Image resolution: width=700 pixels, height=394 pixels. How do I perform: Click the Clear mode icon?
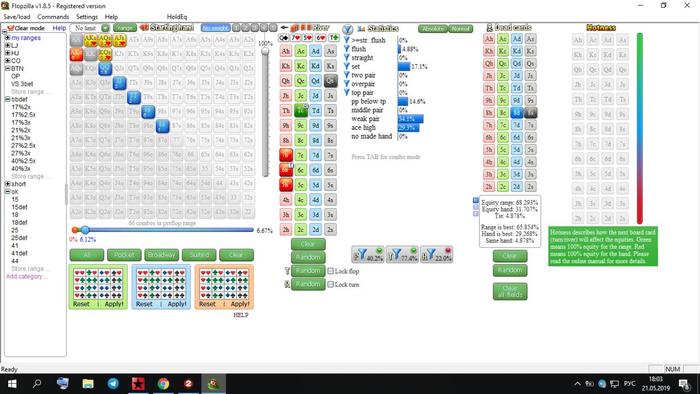[x=11, y=28]
